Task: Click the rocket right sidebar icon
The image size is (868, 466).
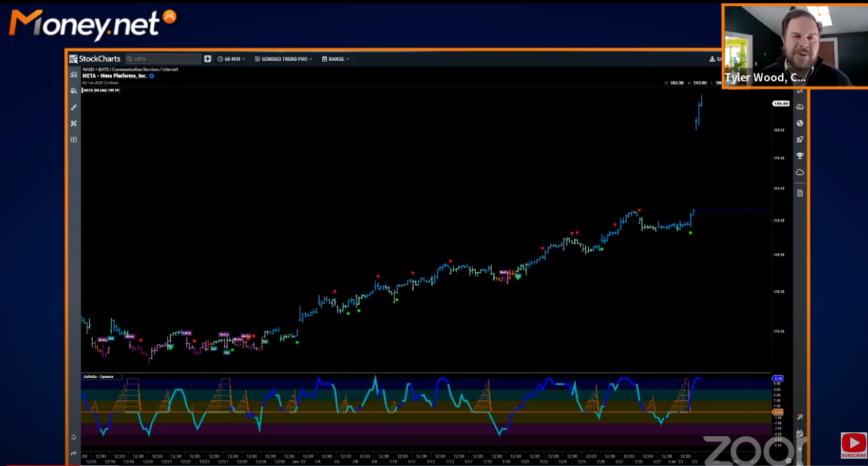Action: pyautogui.click(x=800, y=139)
